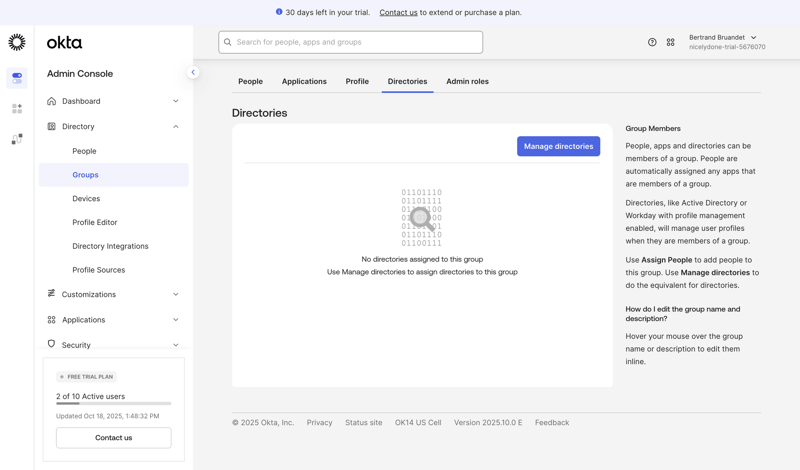Open People in the Directory menu
The height and width of the screenshot is (470, 800).
[x=114, y=151]
